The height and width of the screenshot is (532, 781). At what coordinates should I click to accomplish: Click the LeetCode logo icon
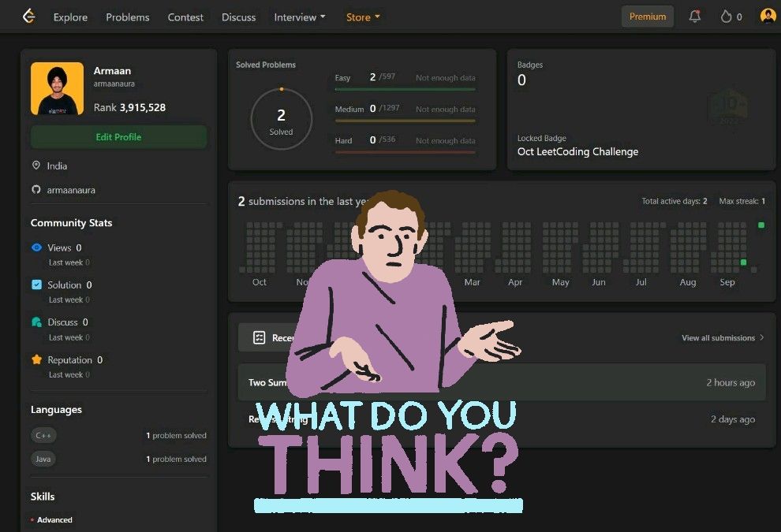[x=29, y=17]
